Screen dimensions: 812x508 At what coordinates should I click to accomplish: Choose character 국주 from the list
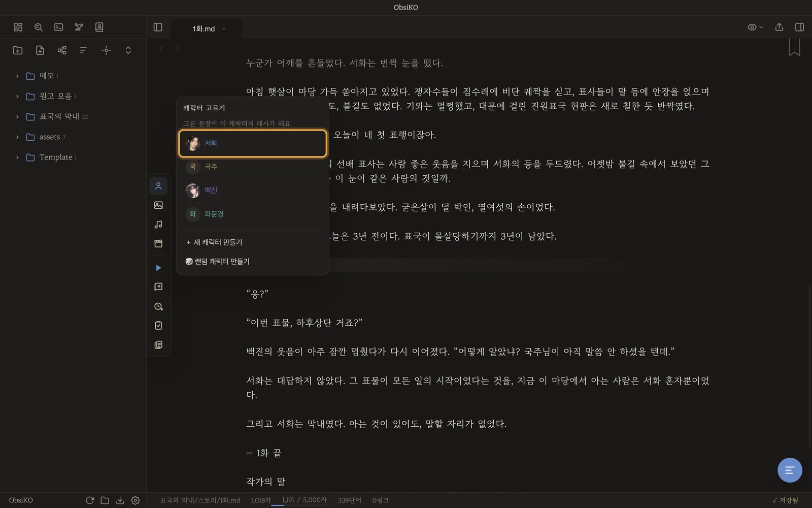(253, 167)
